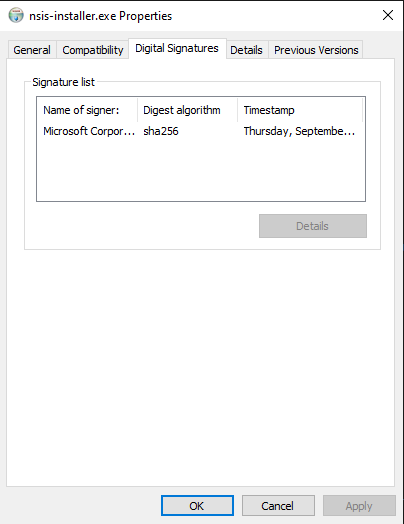Screen dimensions: 404x524
Task: Click the nsis-installer.exe icon in title bar
Action: tap(16, 15)
